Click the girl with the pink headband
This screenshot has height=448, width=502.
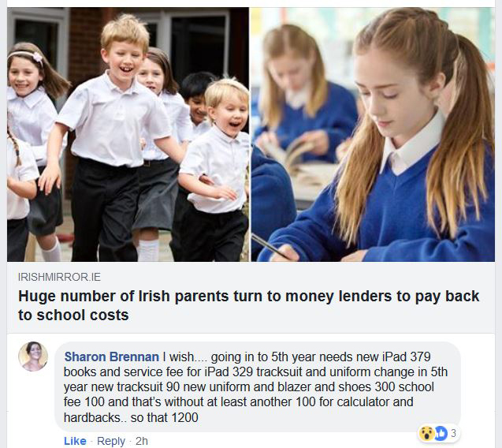click(31, 129)
